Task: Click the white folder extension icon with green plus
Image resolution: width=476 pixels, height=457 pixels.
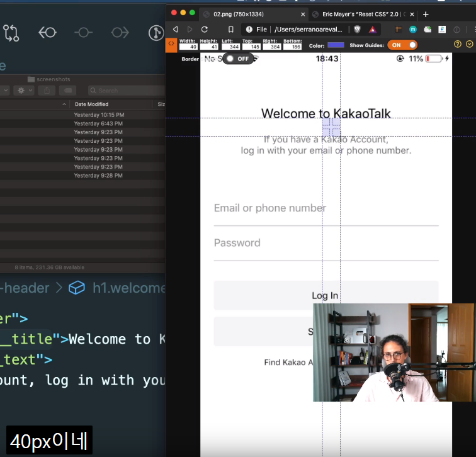Action: 428,29
